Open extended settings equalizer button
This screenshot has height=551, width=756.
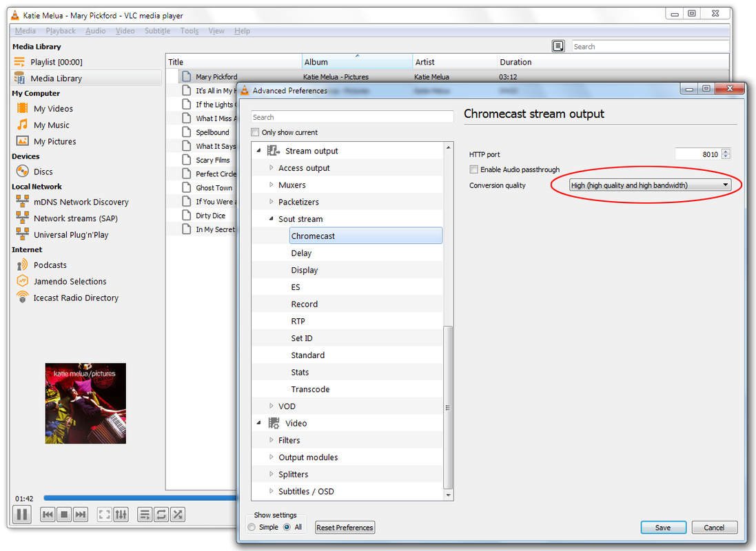click(121, 515)
